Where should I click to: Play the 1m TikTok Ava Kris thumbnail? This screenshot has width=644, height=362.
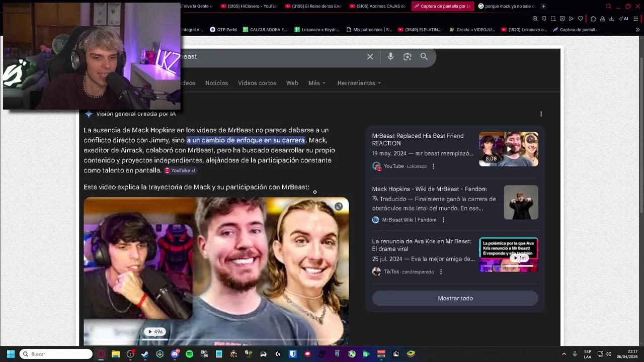[x=509, y=254]
